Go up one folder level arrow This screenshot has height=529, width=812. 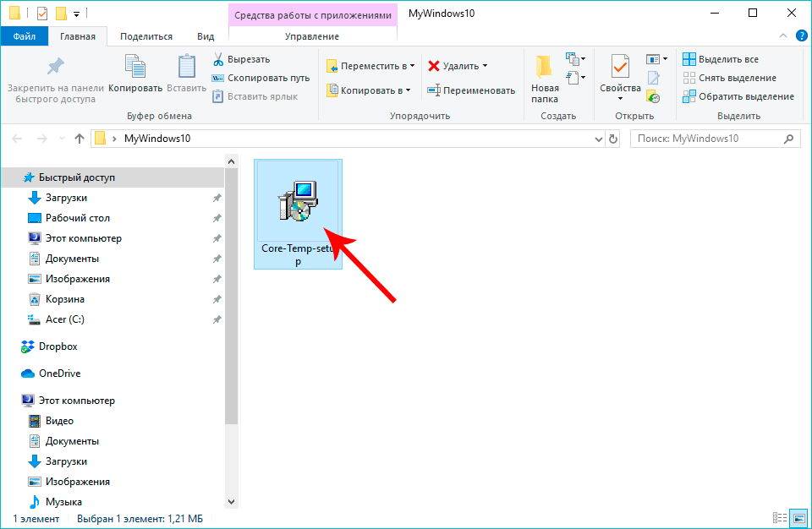pos(80,139)
